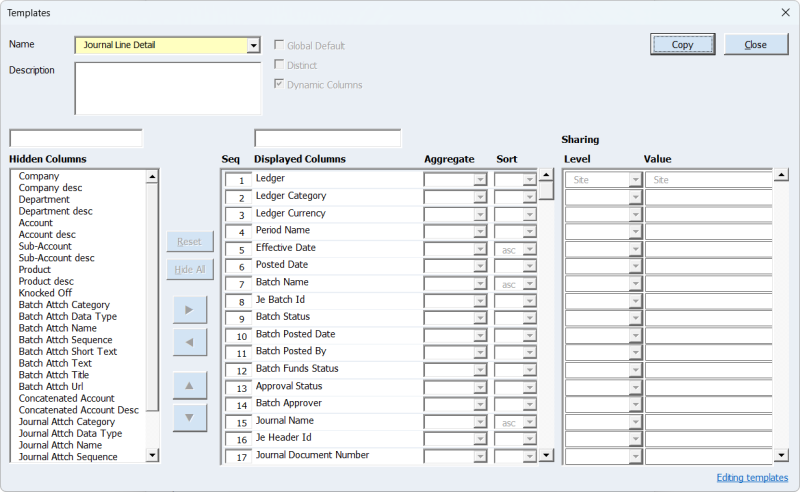Click the Description text box
Image resolution: width=800 pixels, height=492 pixels.
pos(168,88)
